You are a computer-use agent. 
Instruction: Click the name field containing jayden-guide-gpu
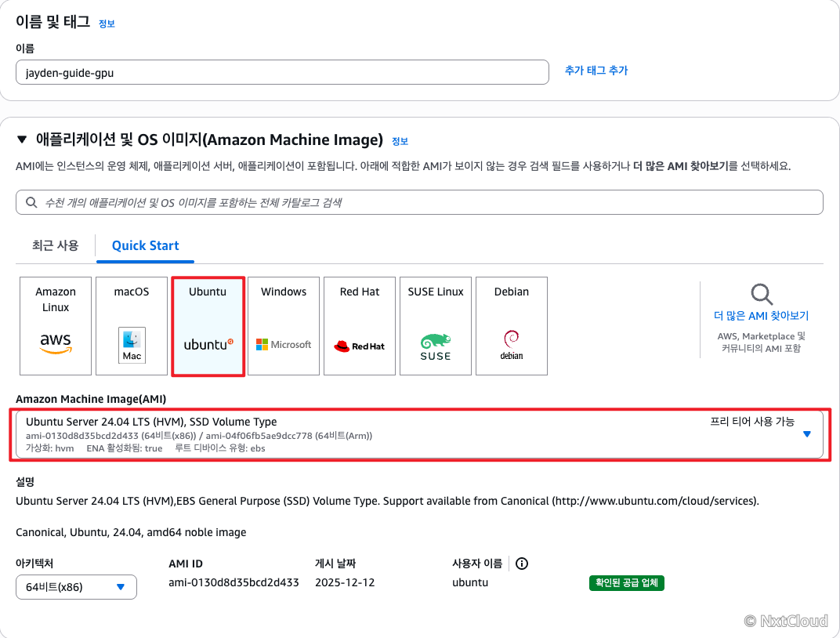[x=282, y=72]
